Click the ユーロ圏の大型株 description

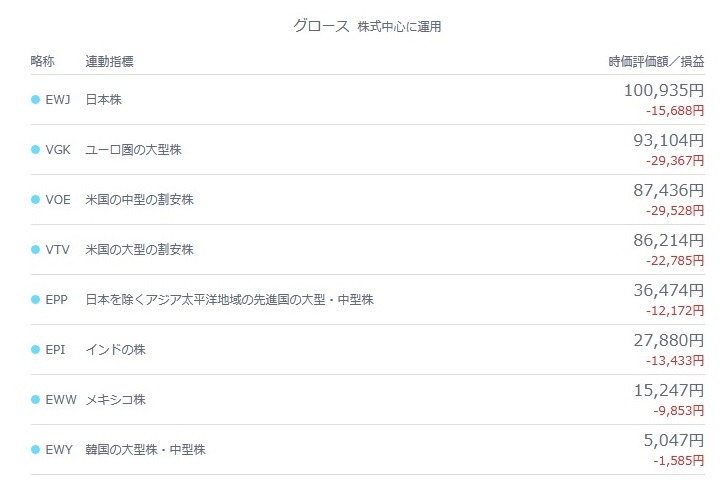tap(133, 150)
